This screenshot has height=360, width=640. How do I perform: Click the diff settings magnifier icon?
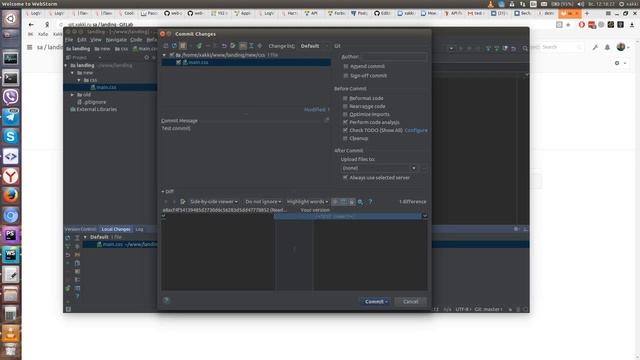tap(360, 202)
